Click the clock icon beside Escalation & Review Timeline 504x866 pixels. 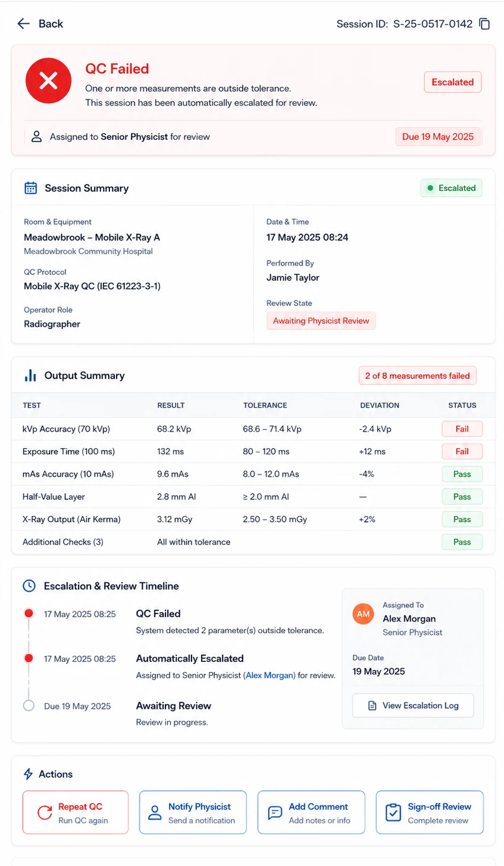[x=29, y=586]
